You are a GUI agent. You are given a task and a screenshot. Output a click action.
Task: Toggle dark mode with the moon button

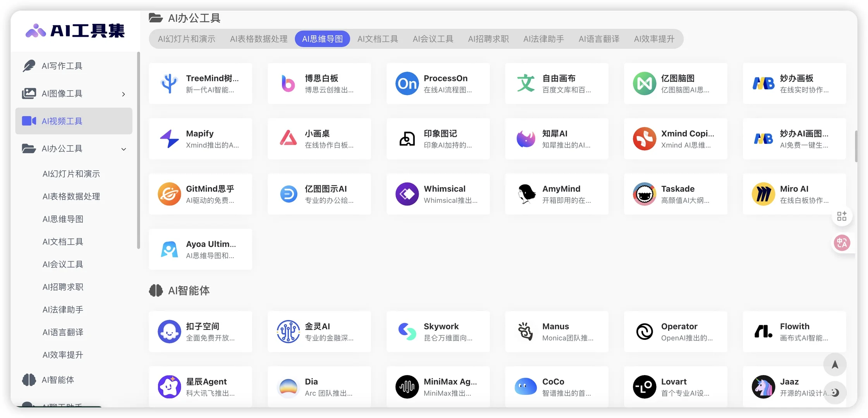(x=835, y=392)
